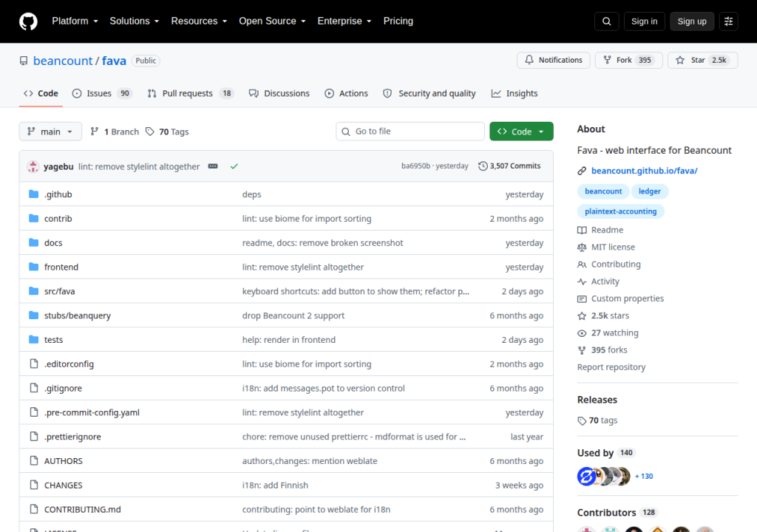Star the repository with the Star button
This screenshot has height=532, width=757.
[702, 60]
